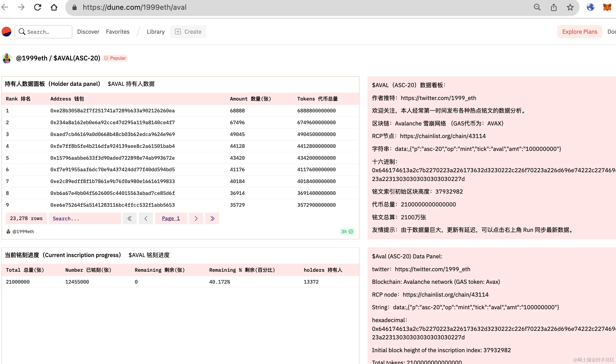Viewport: 616px width, 364px height.
Task: Click the browser reload icon
Action: [x=38, y=7]
